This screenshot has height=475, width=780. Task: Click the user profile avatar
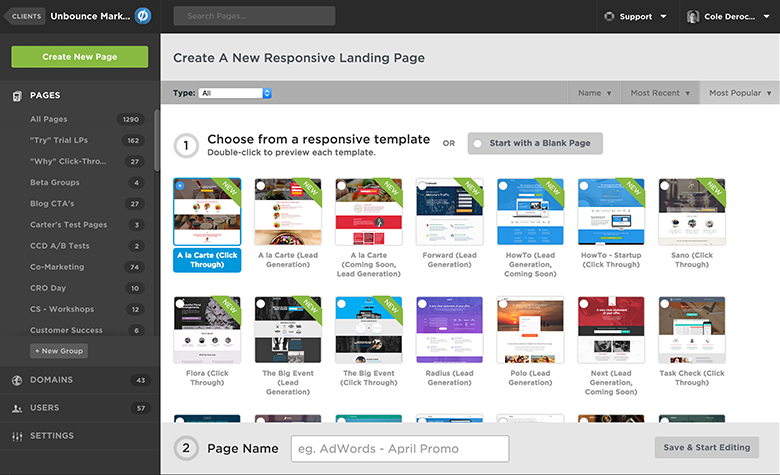coord(694,17)
